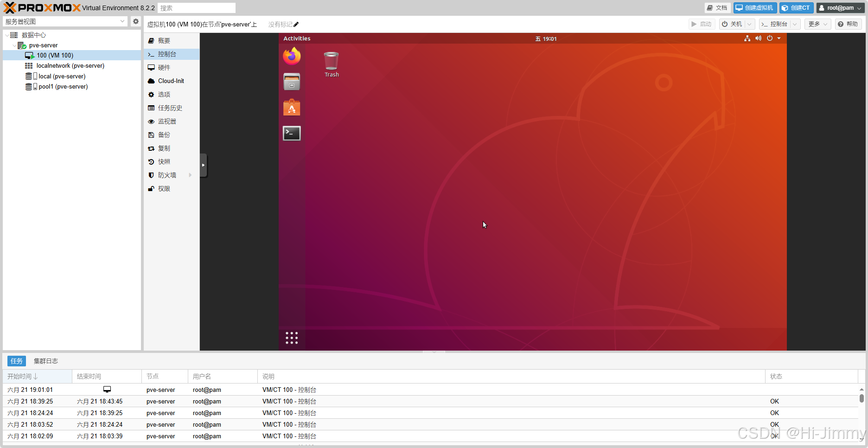Click monitor icon in the 19:01:01 task row
The image size is (868, 448).
click(x=107, y=390)
